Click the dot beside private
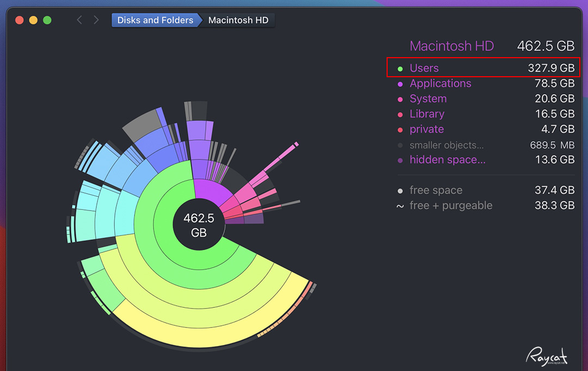The image size is (588, 371). pos(400,130)
